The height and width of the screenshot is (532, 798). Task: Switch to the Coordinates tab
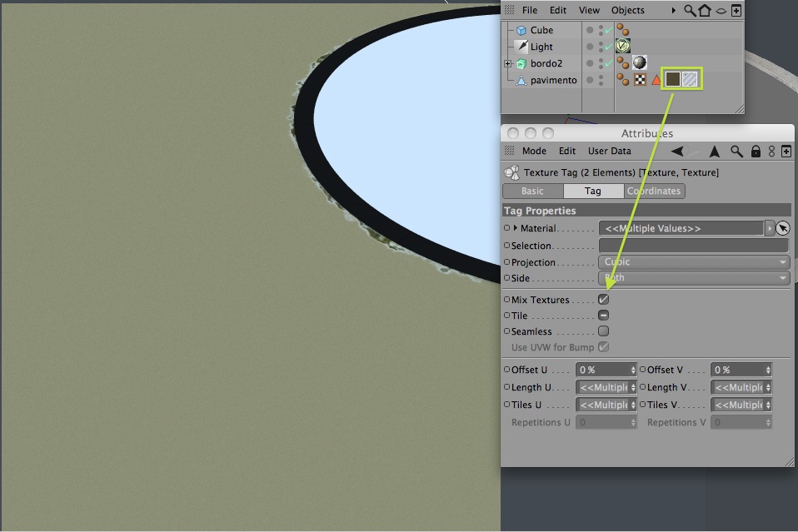coord(654,191)
